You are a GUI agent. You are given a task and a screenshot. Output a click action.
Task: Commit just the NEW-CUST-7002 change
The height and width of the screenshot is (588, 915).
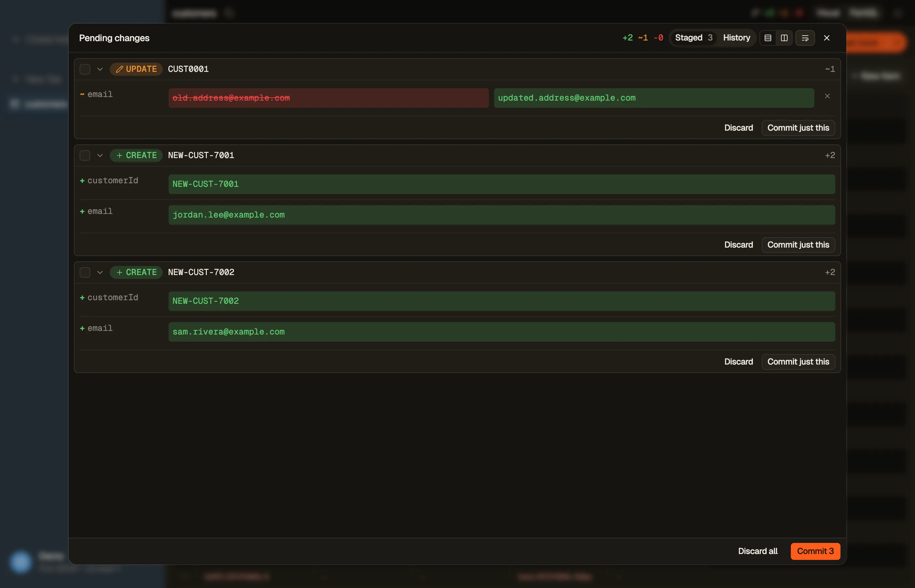798,362
